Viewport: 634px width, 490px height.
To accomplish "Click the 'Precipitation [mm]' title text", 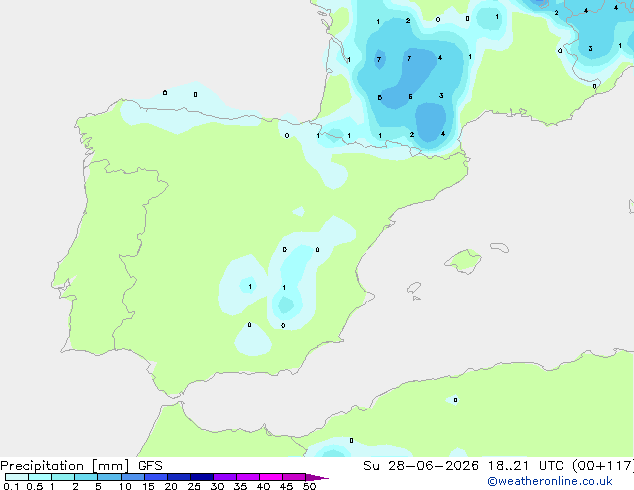I will coord(65,466).
